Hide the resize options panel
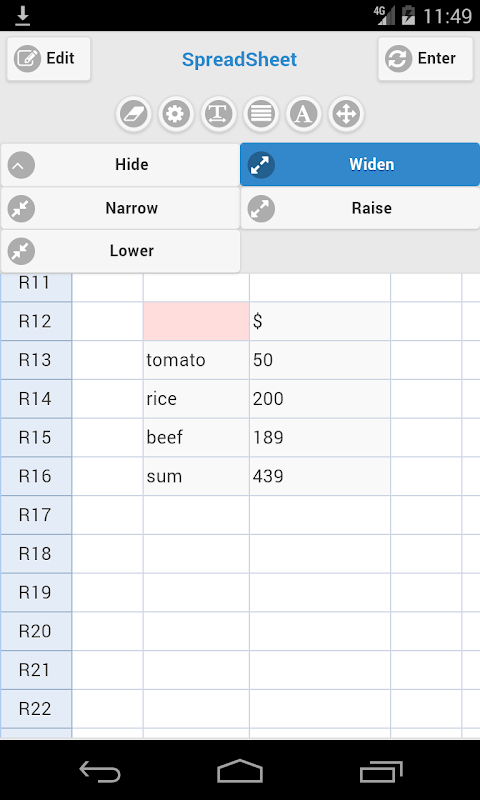 coord(120,165)
